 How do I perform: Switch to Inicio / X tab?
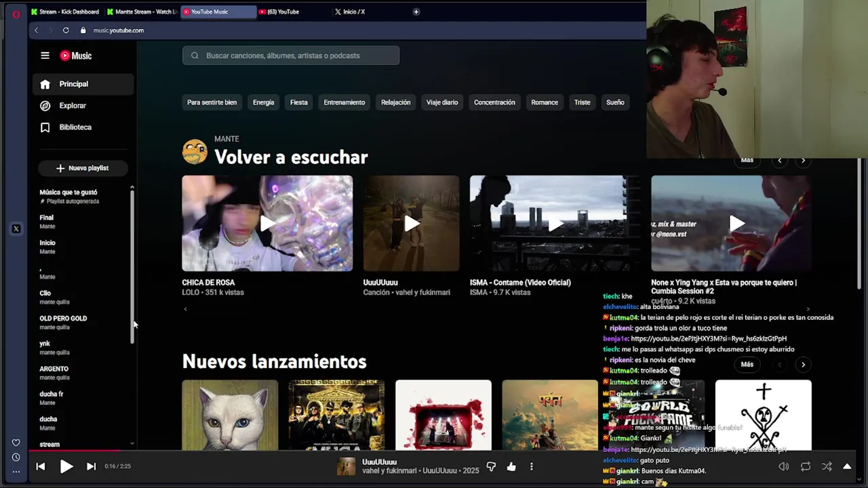[370, 12]
